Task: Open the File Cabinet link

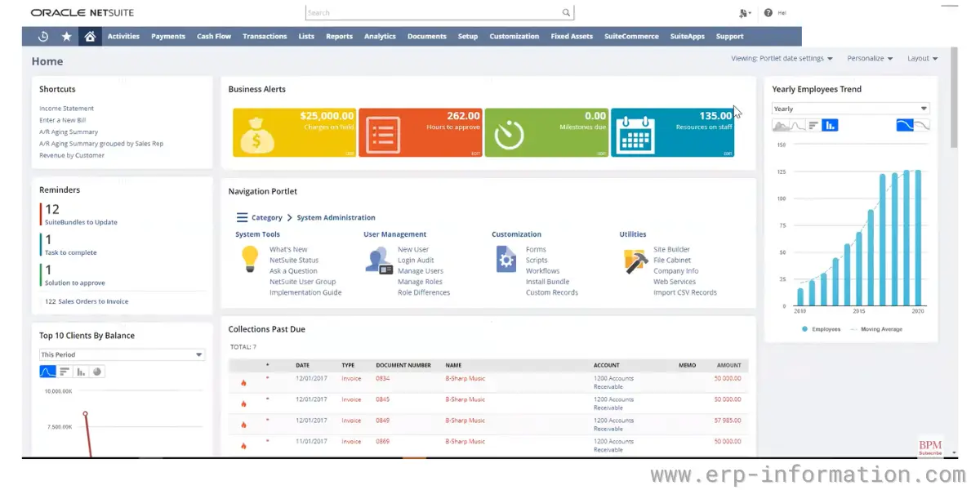Action: (672, 261)
